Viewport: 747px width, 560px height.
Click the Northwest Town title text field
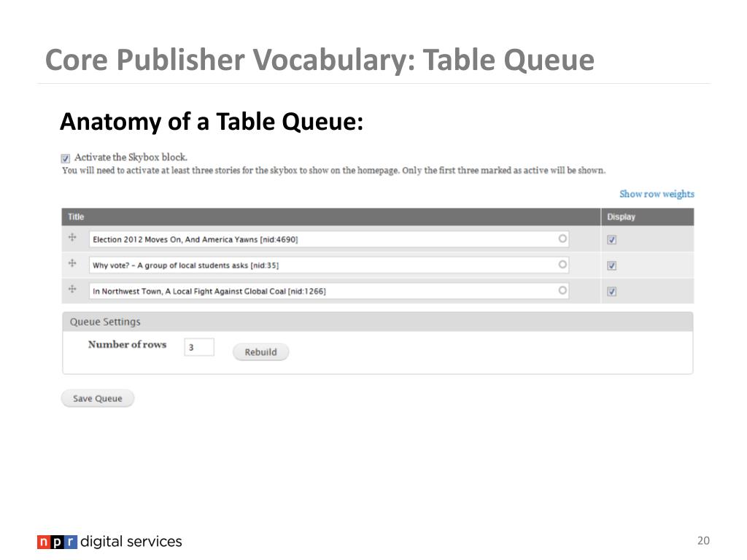[329, 291]
